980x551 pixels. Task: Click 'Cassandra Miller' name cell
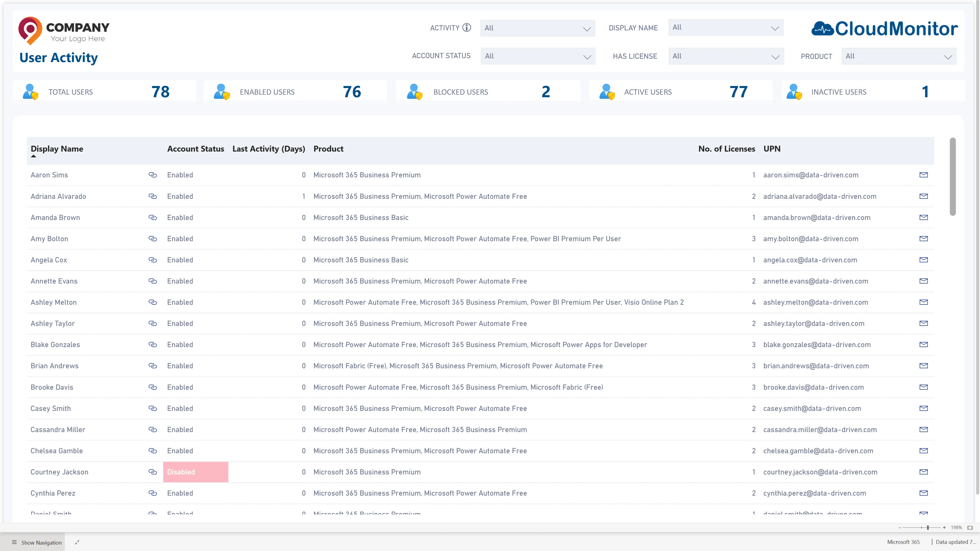58,430
